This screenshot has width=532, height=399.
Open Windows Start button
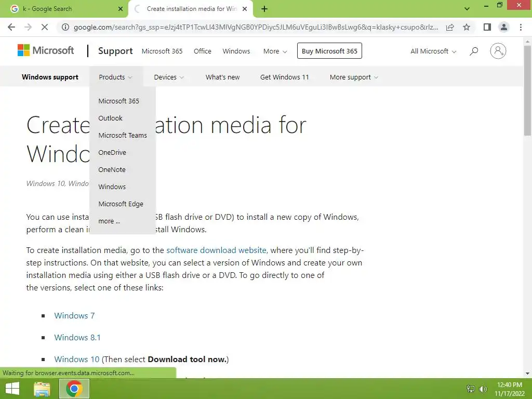tap(12, 389)
